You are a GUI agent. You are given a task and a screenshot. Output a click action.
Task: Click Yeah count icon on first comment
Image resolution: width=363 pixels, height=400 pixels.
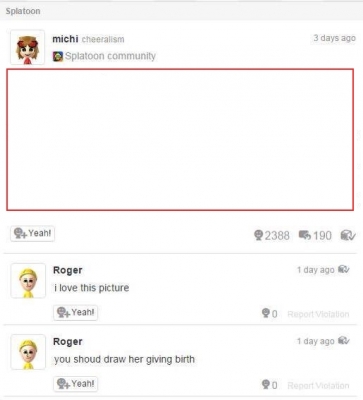[266, 313]
